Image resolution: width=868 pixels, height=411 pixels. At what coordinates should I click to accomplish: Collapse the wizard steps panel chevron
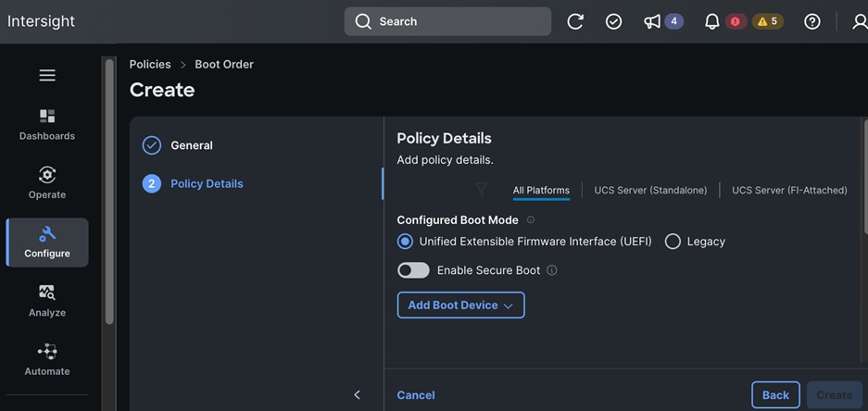357,394
